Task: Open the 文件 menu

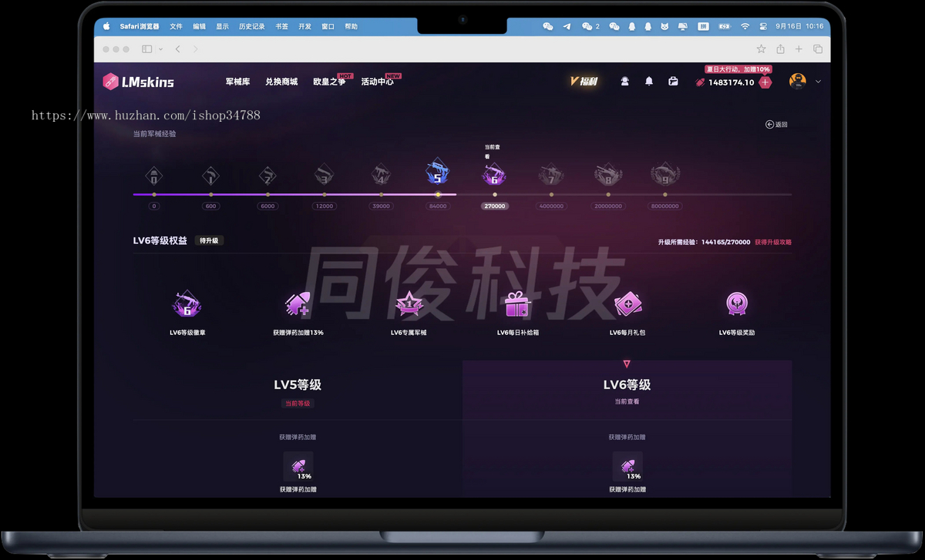Action: (177, 26)
